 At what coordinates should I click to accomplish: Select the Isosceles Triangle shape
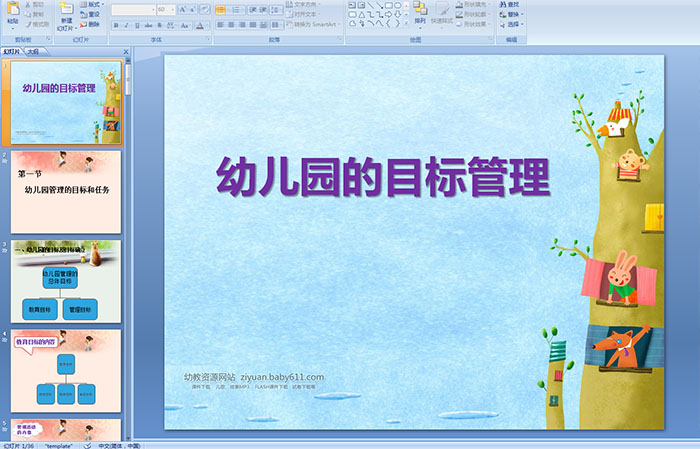tap(361, 15)
